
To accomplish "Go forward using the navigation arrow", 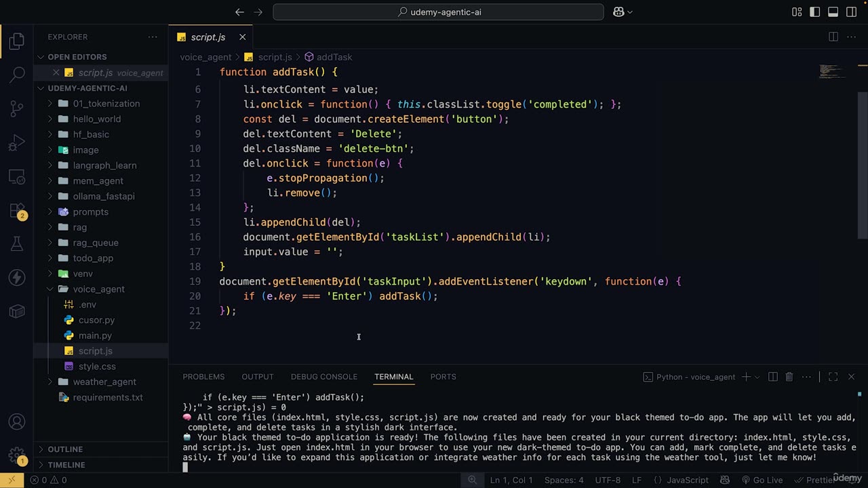I will [258, 12].
